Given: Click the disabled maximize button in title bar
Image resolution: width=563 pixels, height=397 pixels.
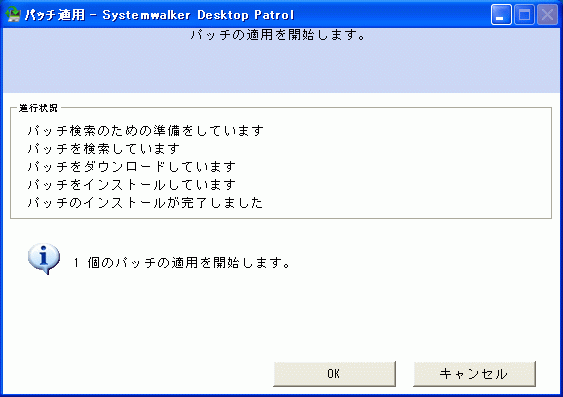Looking at the screenshot, I should [524, 15].
